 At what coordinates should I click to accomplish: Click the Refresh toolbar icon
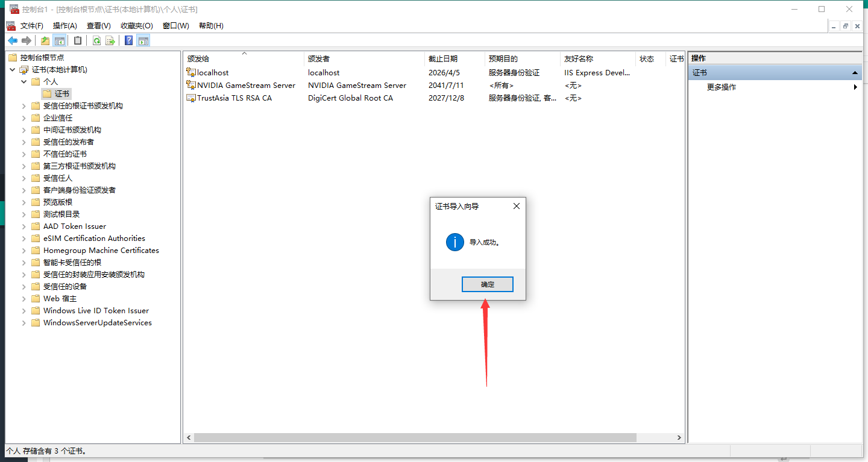pyautogui.click(x=96, y=40)
